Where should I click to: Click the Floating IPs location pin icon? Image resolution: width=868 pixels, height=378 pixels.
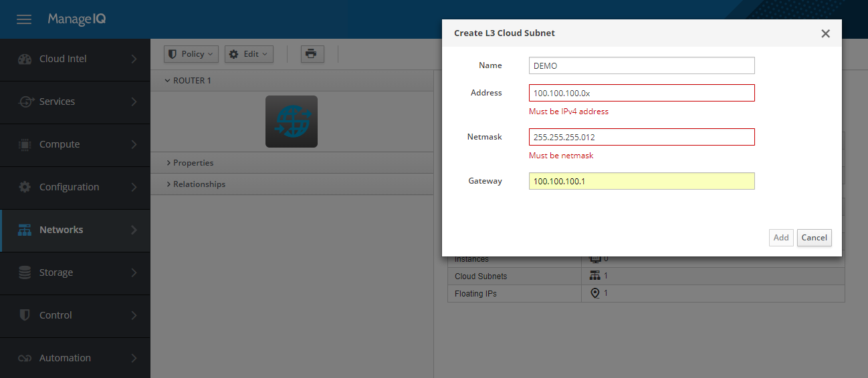click(x=594, y=293)
